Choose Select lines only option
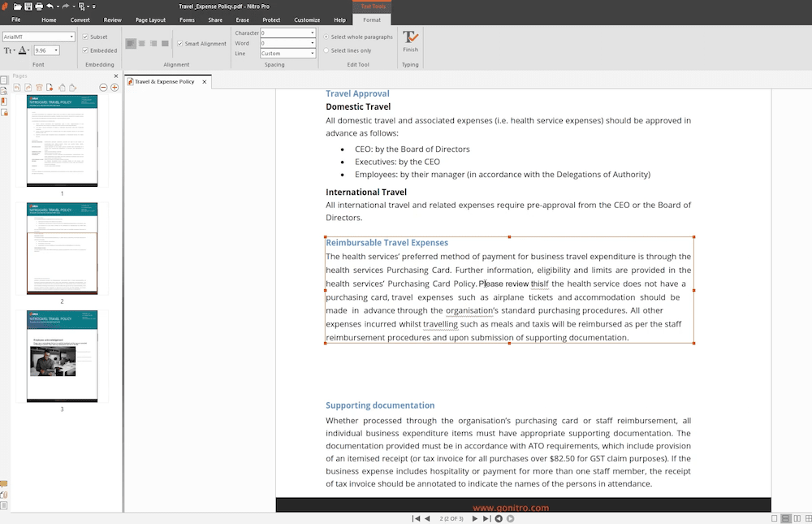The image size is (812, 524). pos(326,50)
